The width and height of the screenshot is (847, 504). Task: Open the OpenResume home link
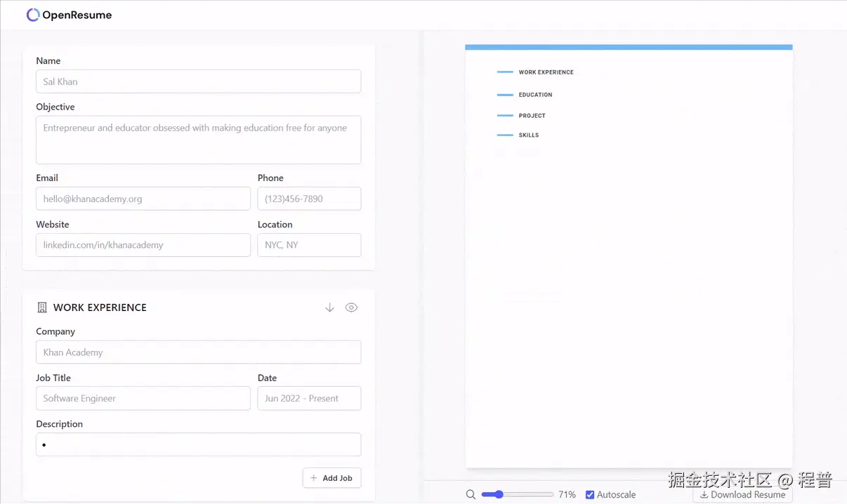tap(69, 15)
